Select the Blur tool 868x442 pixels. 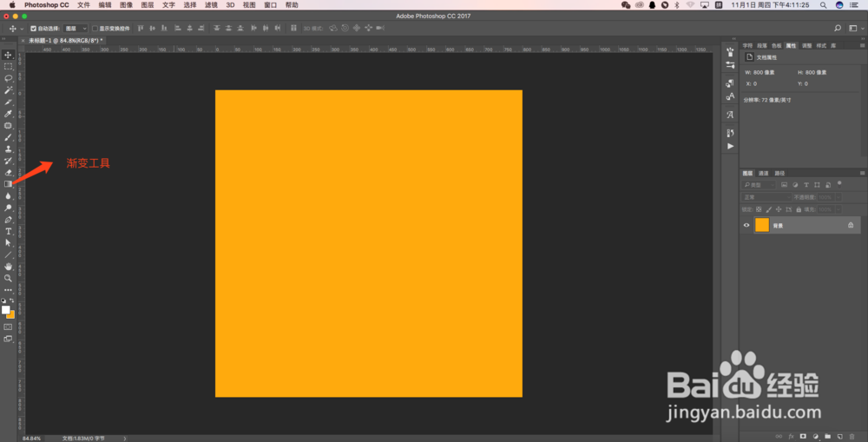(x=9, y=196)
